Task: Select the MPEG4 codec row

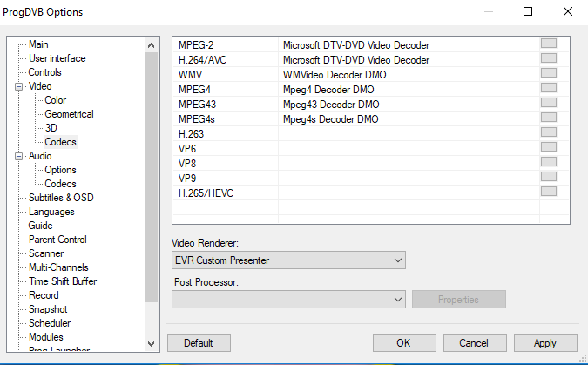Action: pyautogui.click(x=226, y=89)
